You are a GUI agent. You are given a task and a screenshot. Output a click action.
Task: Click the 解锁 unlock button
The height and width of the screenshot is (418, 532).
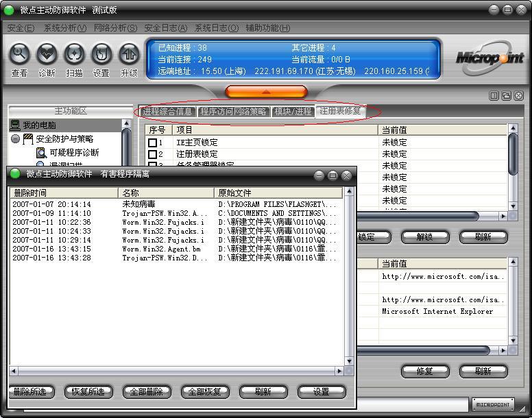[x=425, y=236]
